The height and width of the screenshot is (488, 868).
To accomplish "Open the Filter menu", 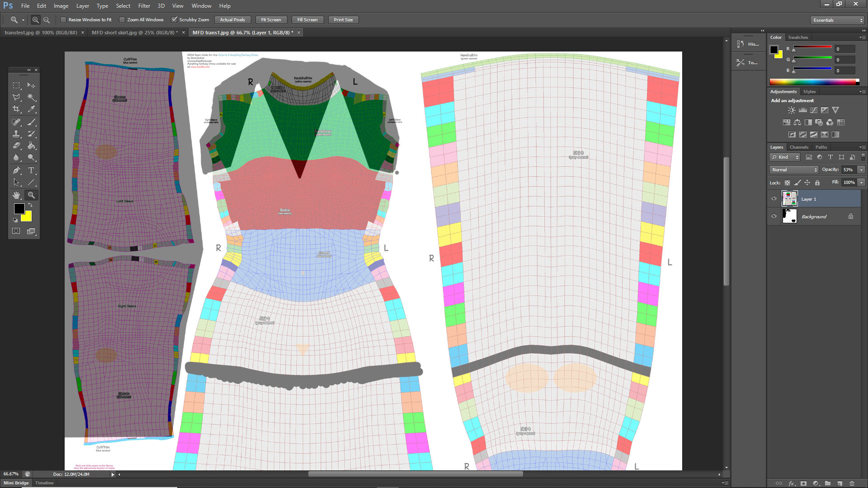I will point(144,6).
